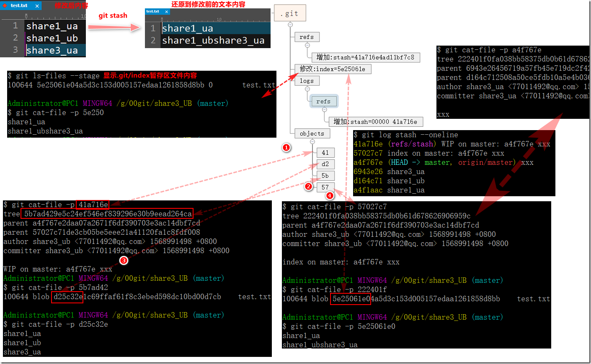Collapse the top refs node's children
This screenshot has height=364, width=591.
click(x=307, y=46)
